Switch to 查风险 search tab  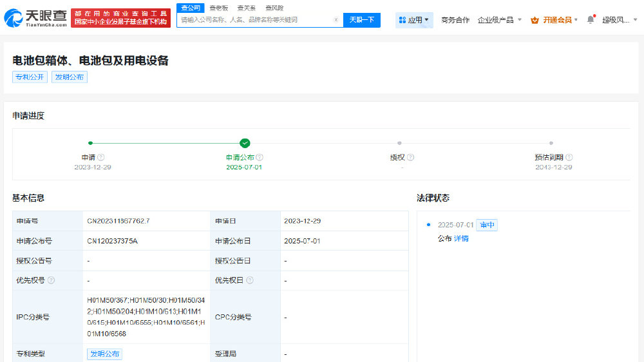pos(274,8)
